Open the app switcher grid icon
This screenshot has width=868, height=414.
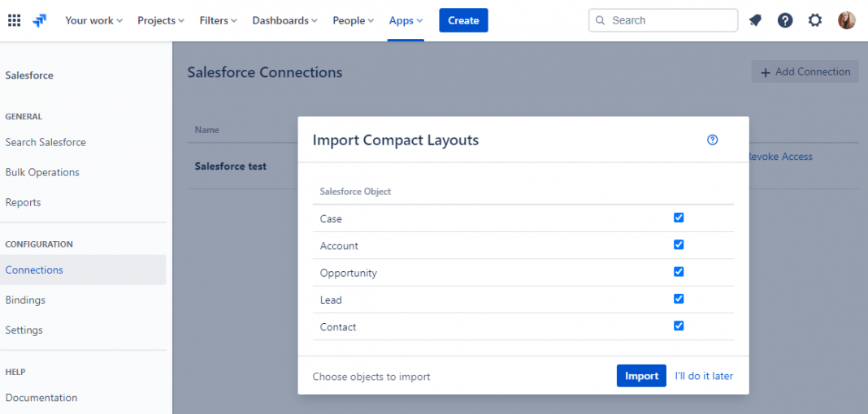point(15,20)
